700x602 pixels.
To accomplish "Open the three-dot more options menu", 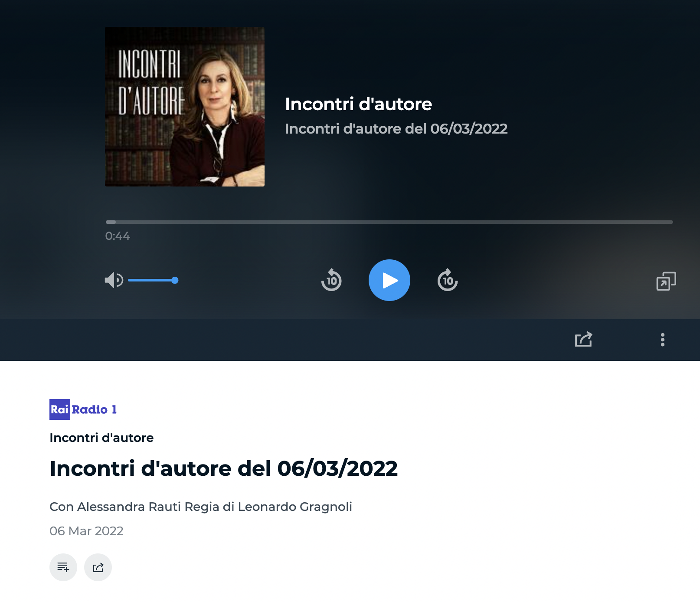I will (662, 340).
